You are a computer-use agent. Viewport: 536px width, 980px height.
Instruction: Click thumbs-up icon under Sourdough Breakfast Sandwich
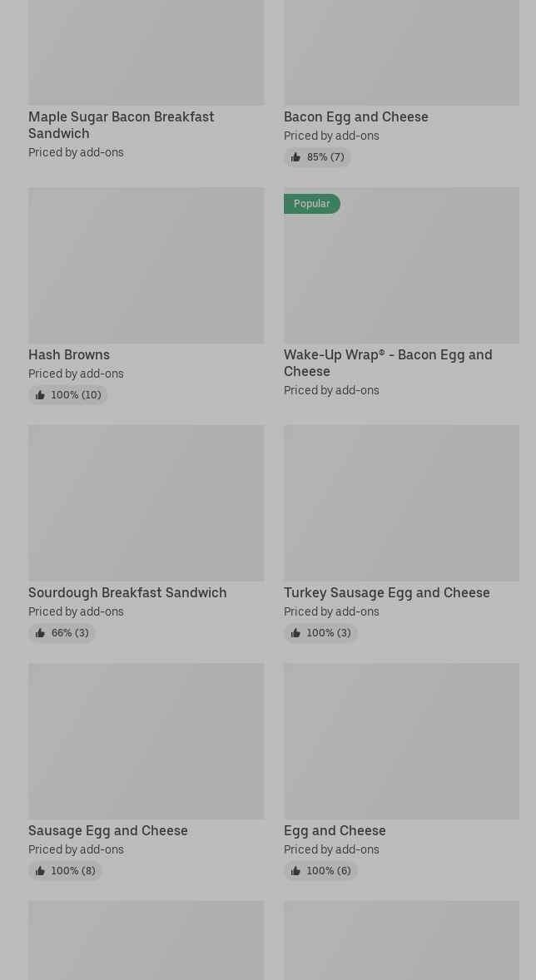tap(40, 633)
